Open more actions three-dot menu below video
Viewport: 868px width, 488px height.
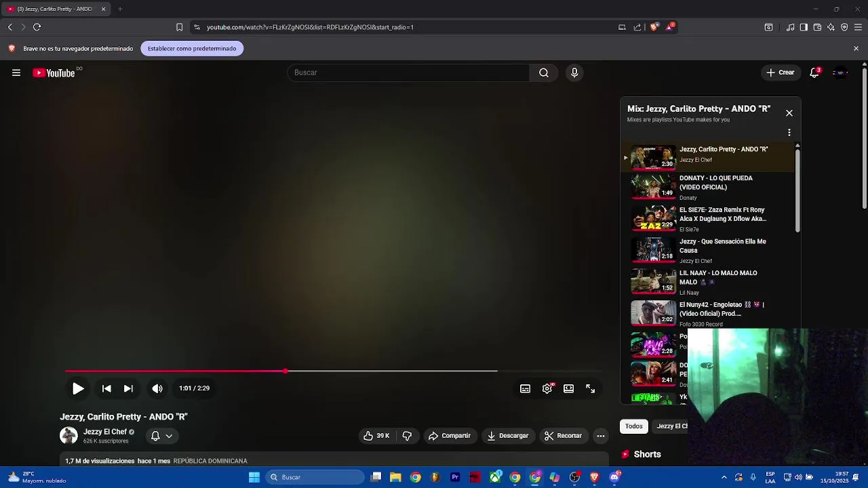600,436
